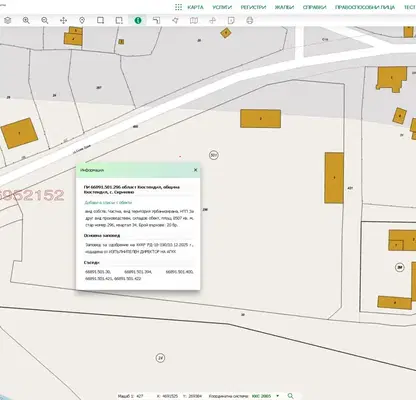This screenshot has width=416, height=400.
Task: Open the УСЛУГИ menu
Action: (x=222, y=7)
